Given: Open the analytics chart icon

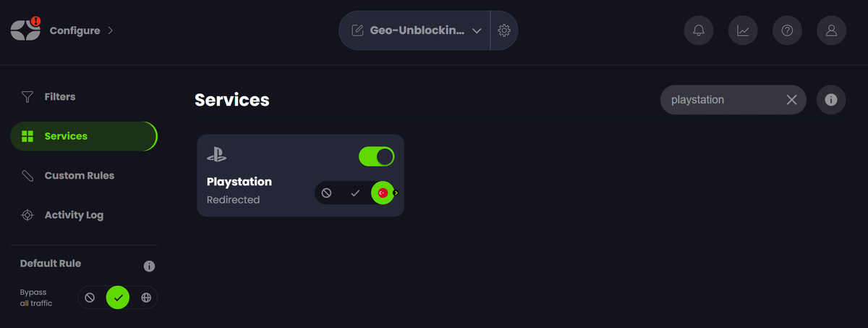Looking at the screenshot, I should coord(743,30).
